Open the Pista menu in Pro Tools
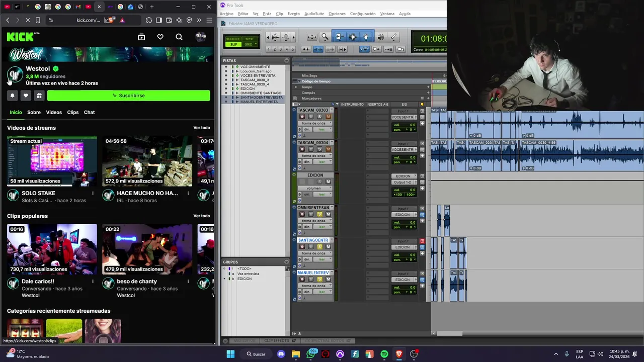 pos(267,14)
